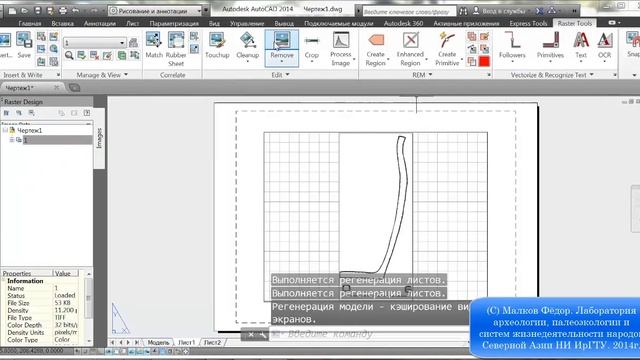Open the Express Tools ribbon tab

528,23
